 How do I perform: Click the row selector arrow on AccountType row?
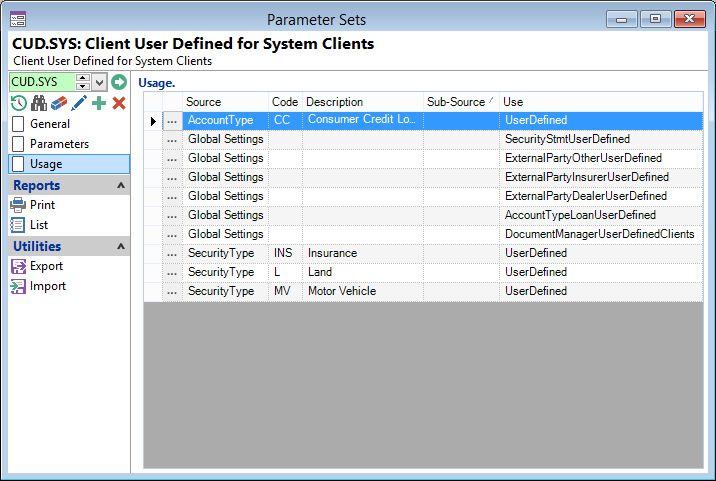153,121
